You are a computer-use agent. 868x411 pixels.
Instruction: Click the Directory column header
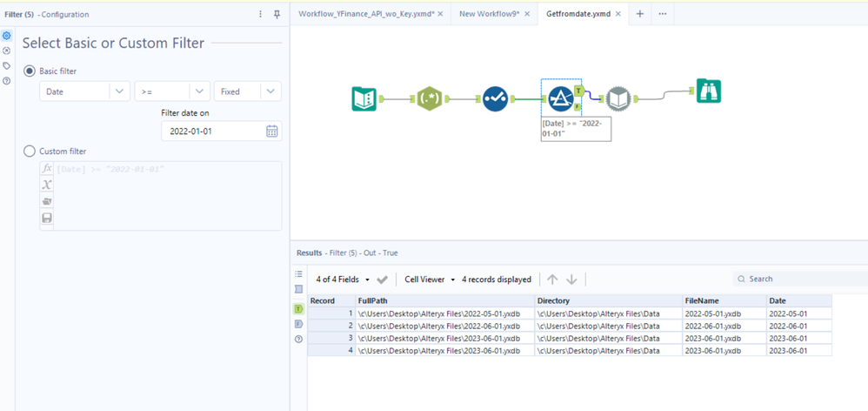608,300
